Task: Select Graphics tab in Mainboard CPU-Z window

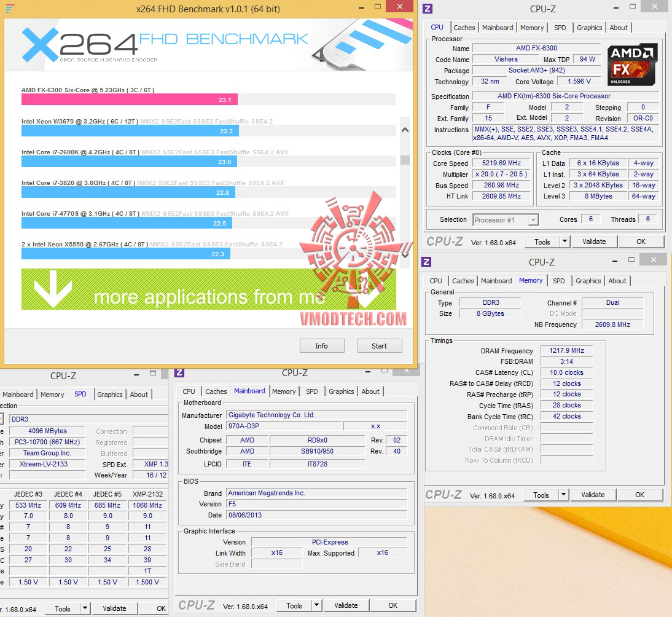Action: pyautogui.click(x=341, y=391)
